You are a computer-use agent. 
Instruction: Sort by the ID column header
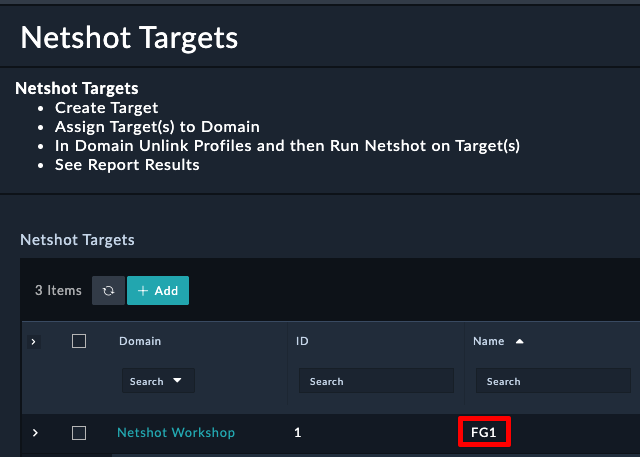point(302,341)
